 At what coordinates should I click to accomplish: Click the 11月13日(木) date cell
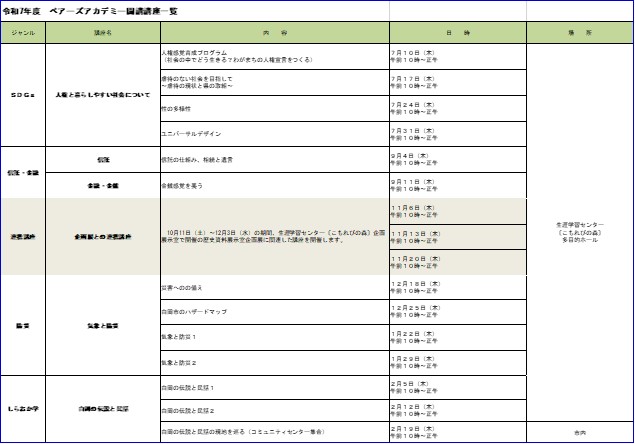coord(458,237)
